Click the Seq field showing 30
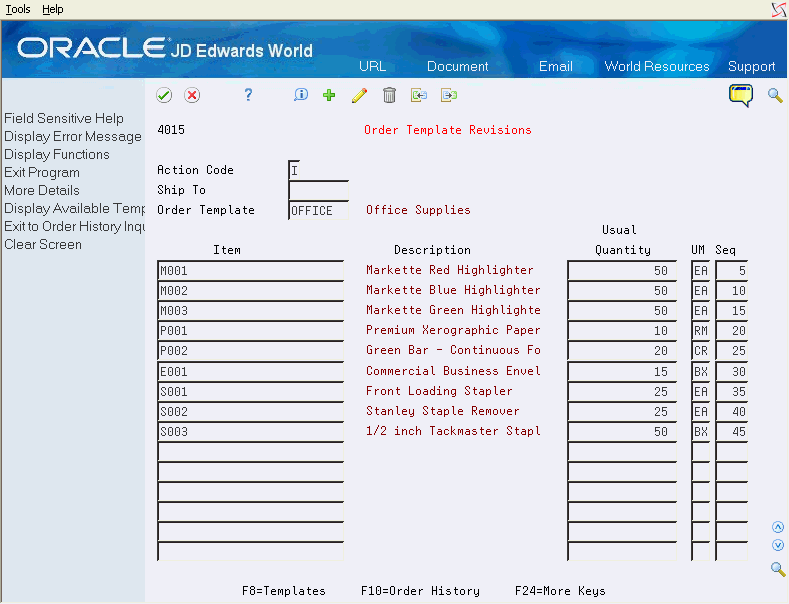Screen dimensions: 789x604 (732, 371)
